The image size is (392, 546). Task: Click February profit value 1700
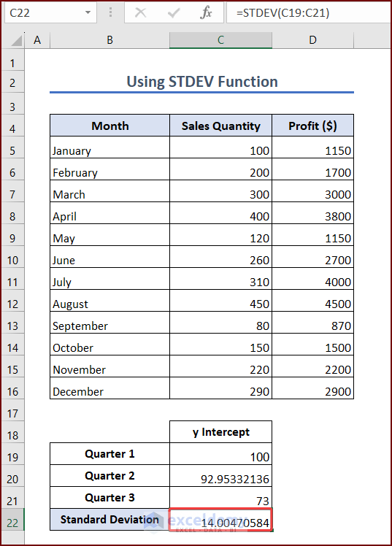(312, 169)
